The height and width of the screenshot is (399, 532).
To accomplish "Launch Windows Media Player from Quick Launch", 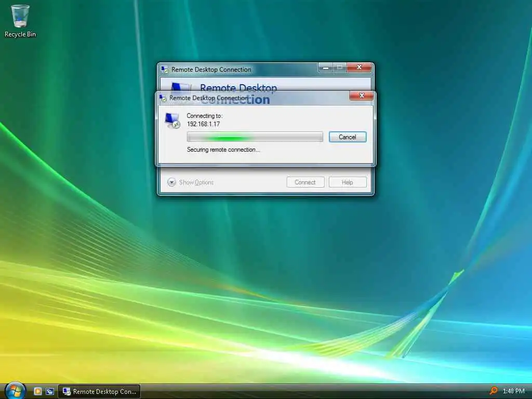I will tap(38, 391).
